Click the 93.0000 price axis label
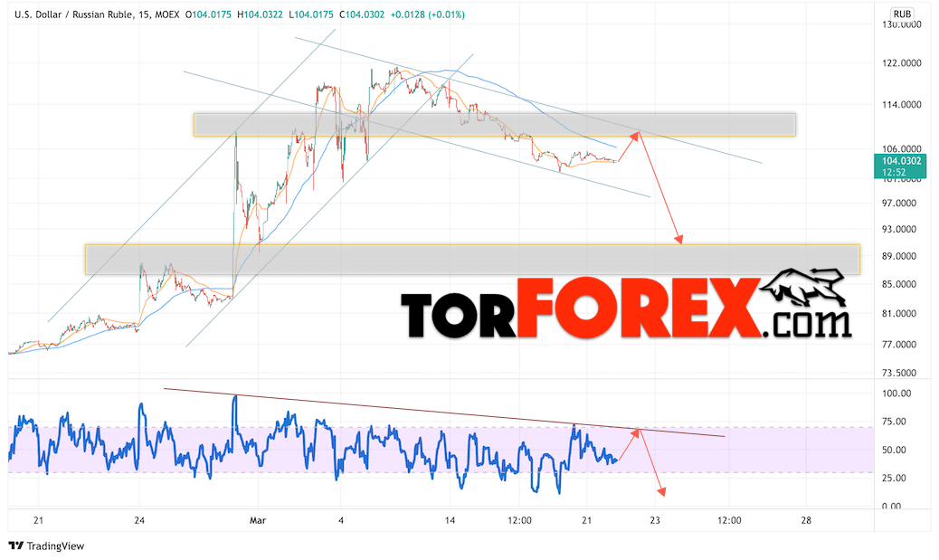 (x=899, y=229)
